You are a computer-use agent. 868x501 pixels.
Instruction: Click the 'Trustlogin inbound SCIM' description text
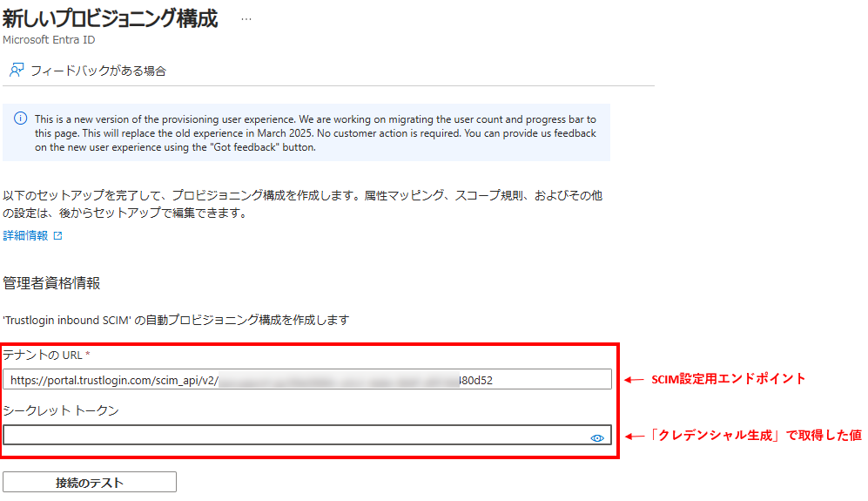(176, 321)
